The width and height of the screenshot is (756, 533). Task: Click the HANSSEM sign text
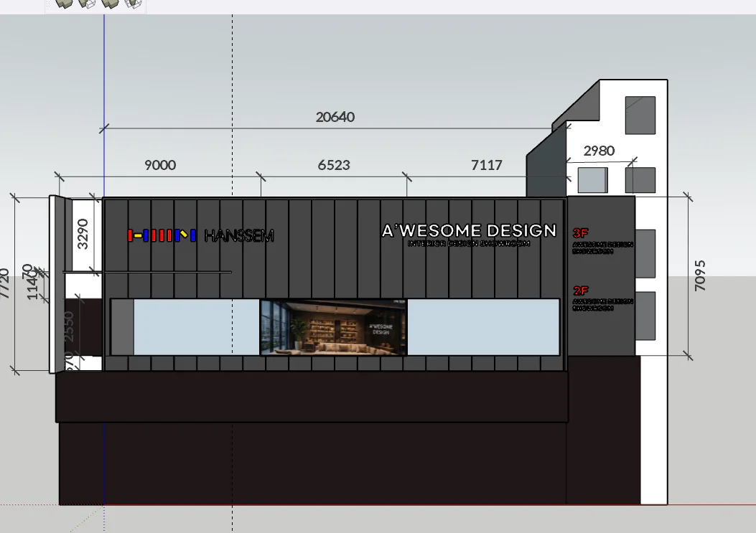239,236
